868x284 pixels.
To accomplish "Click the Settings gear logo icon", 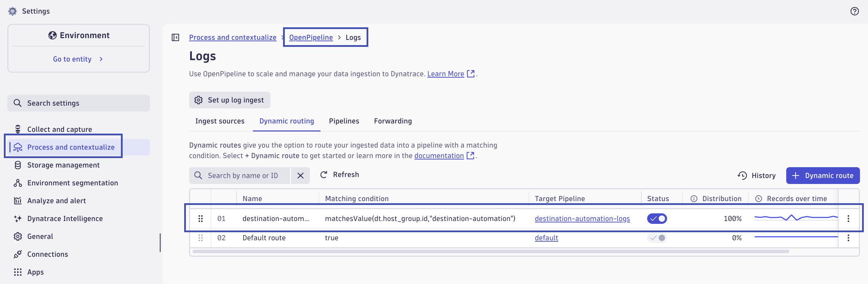I will (x=13, y=11).
